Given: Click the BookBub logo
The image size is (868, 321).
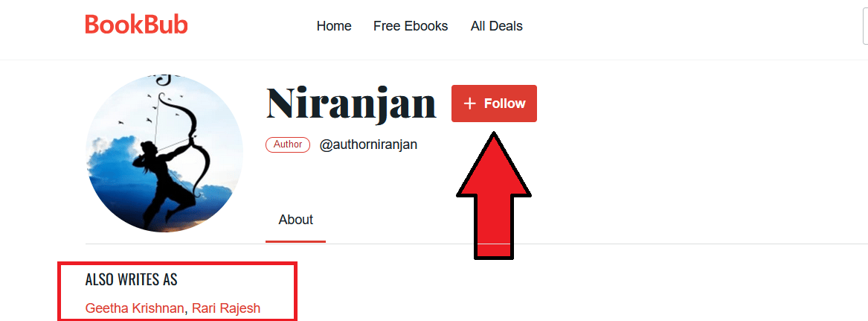Looking at the screenshot, I should [136, 25].
